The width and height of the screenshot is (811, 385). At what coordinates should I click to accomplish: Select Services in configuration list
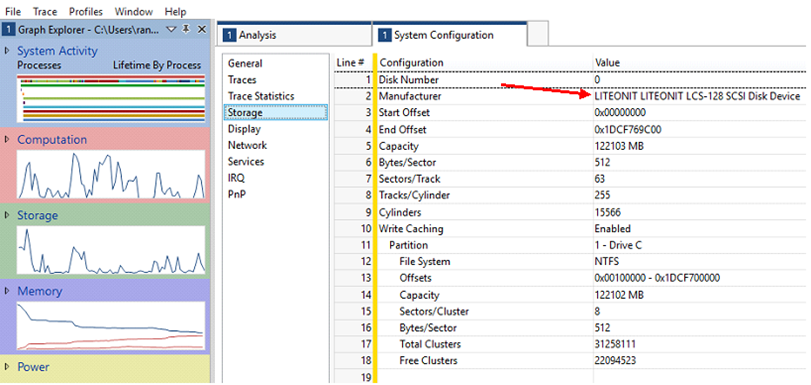click(x=246, y=161)
